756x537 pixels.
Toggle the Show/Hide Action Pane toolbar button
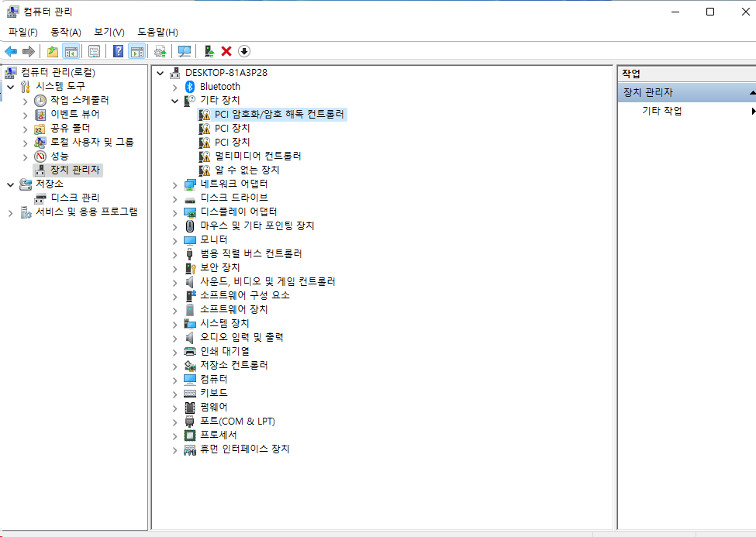tap(137, 51)
